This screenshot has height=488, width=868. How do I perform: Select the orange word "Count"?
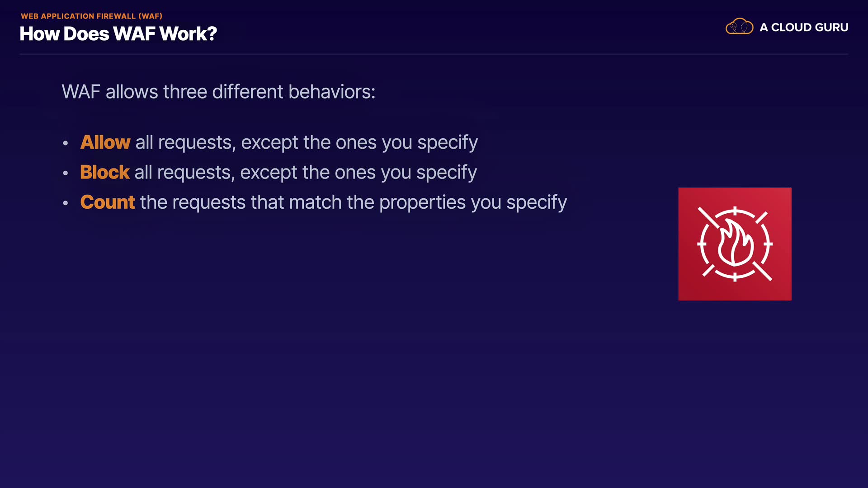coord(107,202)
